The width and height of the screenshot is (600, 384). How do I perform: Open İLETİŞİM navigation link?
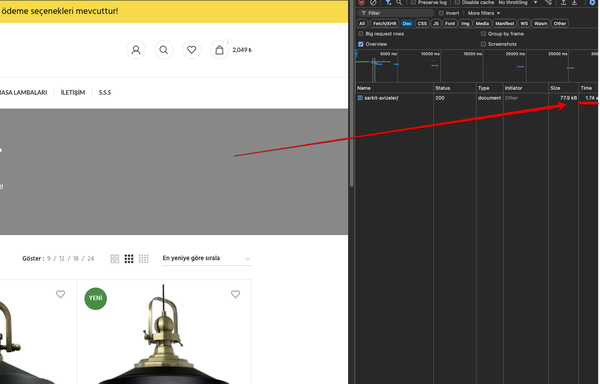(x=73, y=93)
